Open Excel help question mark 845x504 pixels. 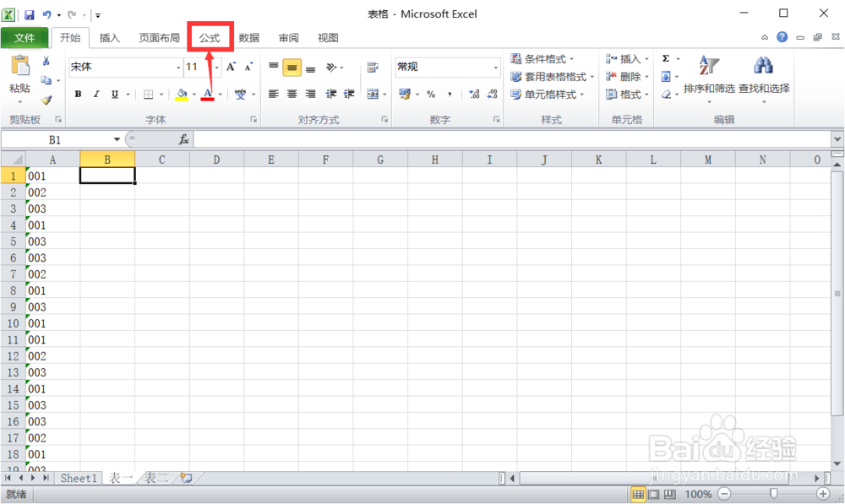(x=782, y=37)
